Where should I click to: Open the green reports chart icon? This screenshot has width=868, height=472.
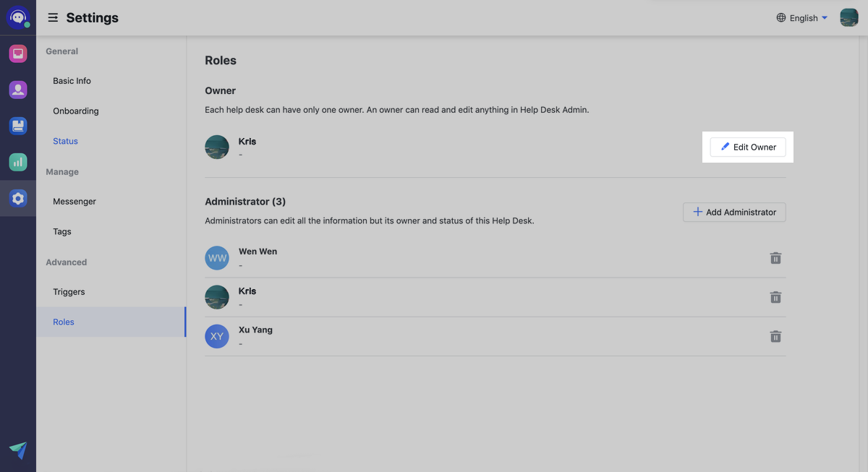coord(18,162)
